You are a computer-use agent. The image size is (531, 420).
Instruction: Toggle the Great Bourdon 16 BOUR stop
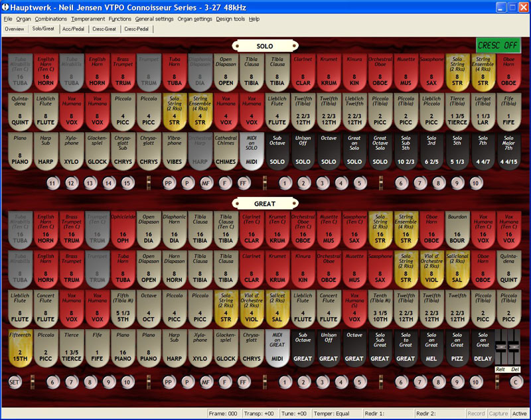coord(457,230)
